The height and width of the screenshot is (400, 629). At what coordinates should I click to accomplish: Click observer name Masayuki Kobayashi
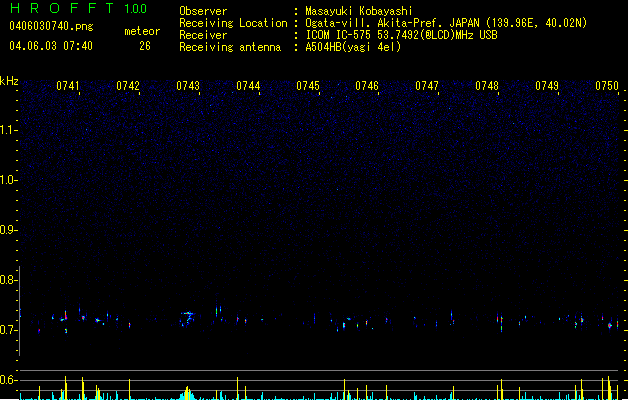point(359,11)
